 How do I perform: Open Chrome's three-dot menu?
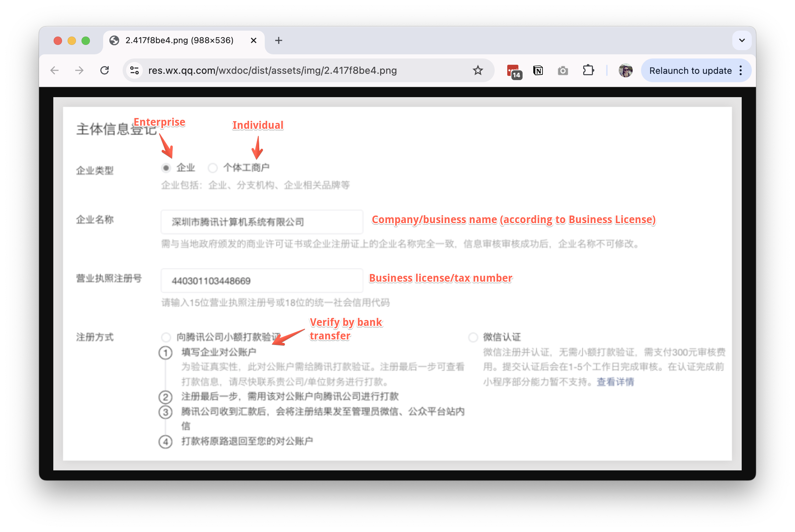741,70
